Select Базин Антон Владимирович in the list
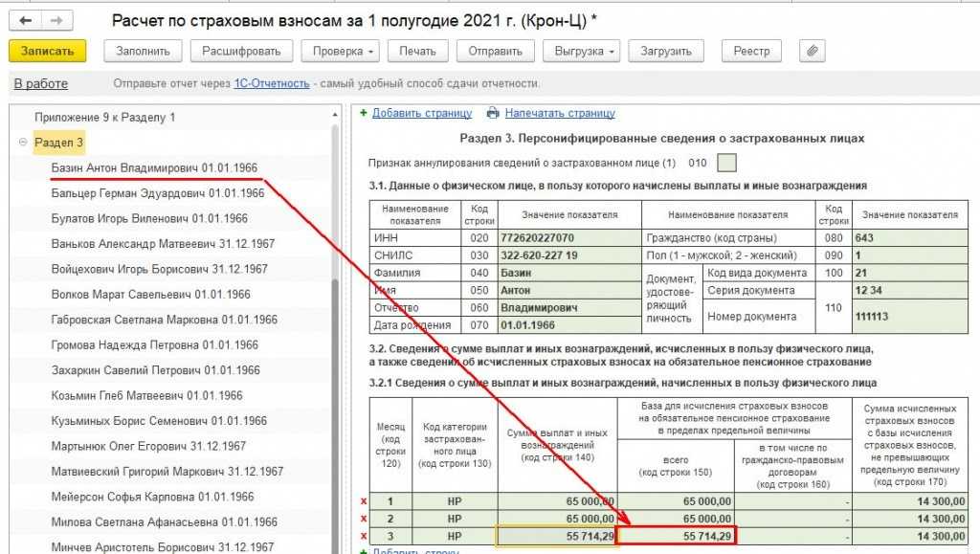 click(154, 168)
